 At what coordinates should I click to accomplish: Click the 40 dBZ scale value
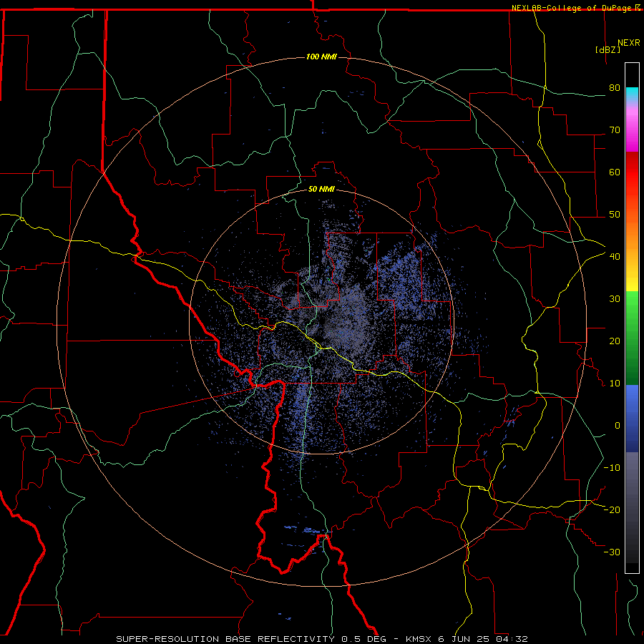(615, 256)
